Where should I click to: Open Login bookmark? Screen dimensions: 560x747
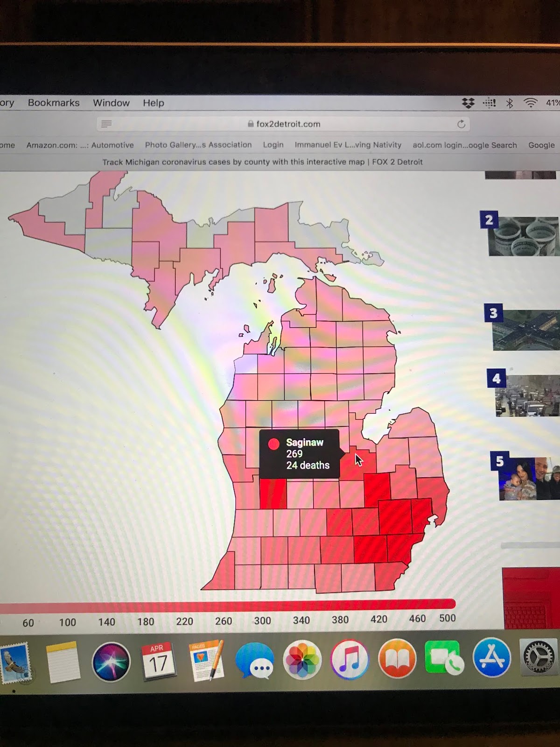pyautogui.click(x=273, y=145)
